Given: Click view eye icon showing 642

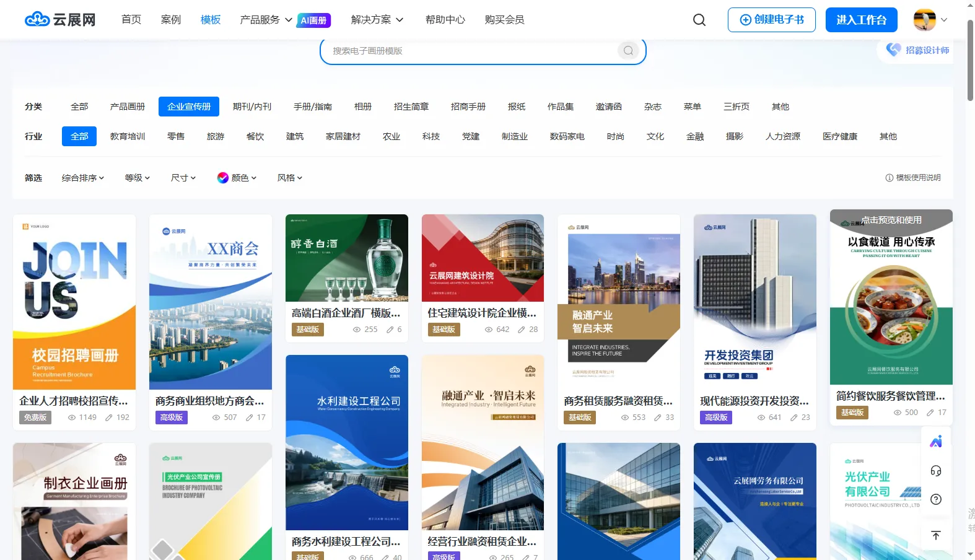Looking at the screenshot, I should tap(489, 330).
